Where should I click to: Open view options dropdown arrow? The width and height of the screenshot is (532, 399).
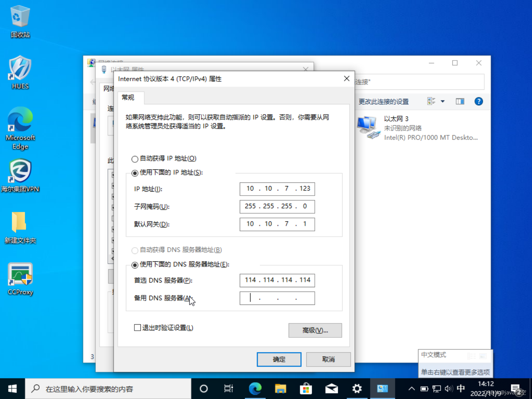click(x=443, y=102)
